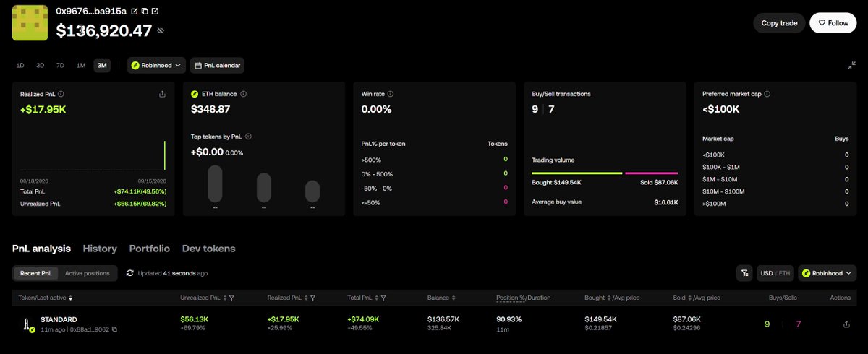Click the wallet avatar thumbnail

30,22
